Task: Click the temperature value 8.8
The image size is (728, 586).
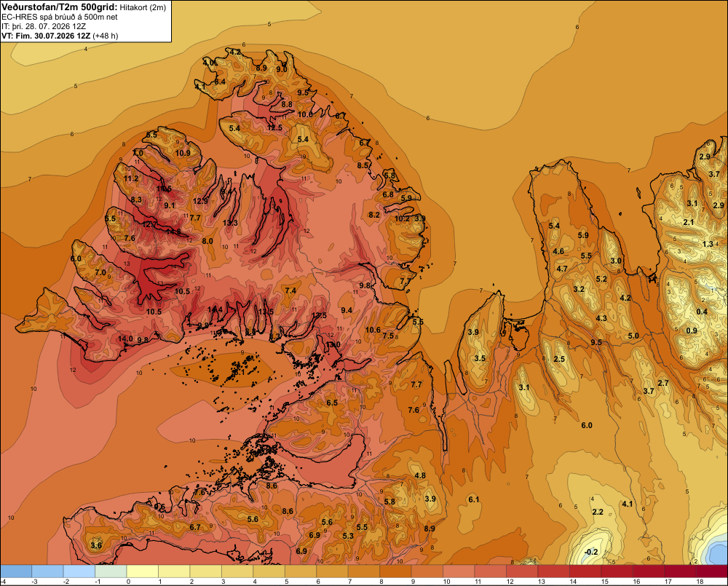Action: click(287, 105)
